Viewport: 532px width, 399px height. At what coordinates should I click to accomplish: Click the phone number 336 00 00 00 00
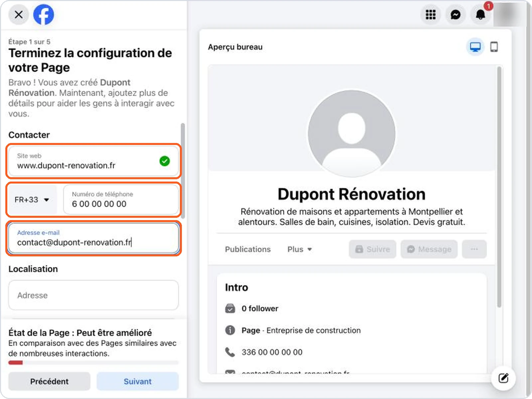coord(272,352)
